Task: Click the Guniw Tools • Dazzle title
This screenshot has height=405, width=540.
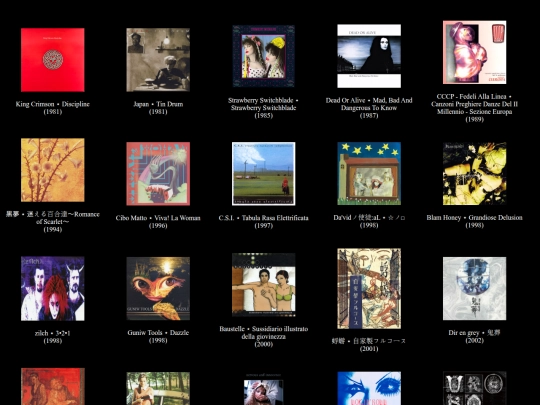Action: [158, 333]
